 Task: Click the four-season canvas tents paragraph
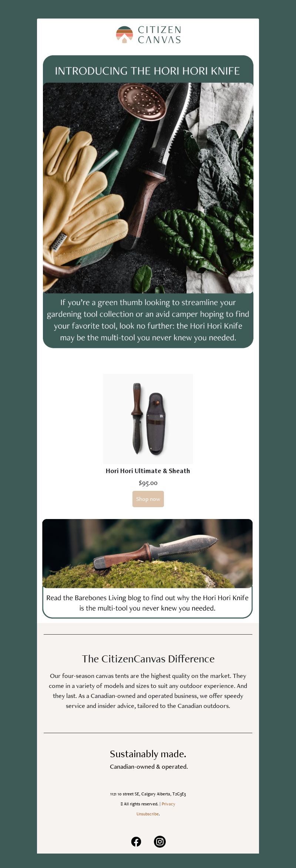pos(148,691)
